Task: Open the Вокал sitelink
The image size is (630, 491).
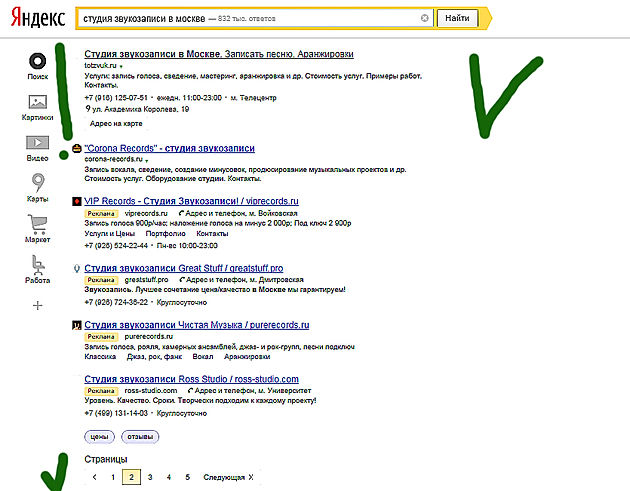Action: 203,356
